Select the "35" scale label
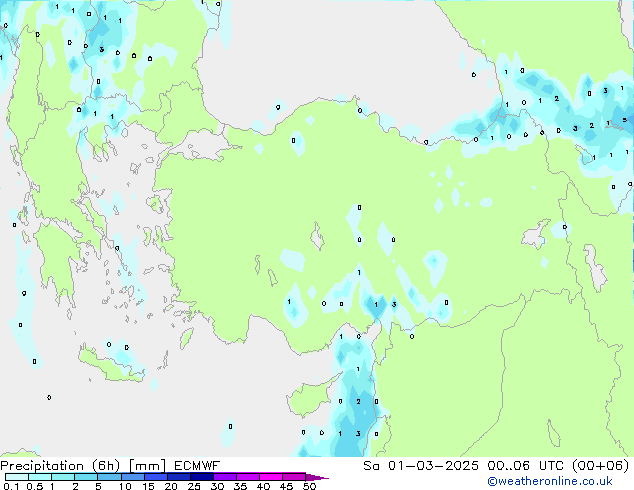This screenshot has height=490, width=634. coord(240,486)
